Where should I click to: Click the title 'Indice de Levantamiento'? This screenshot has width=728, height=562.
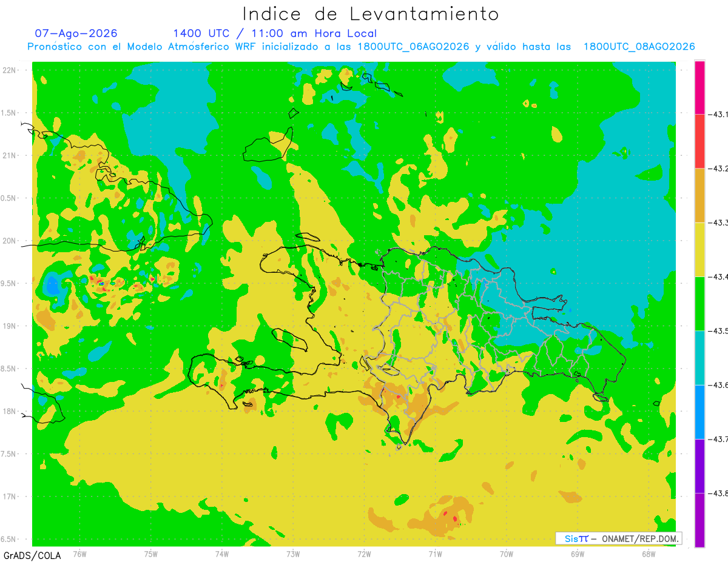[371, 13]
